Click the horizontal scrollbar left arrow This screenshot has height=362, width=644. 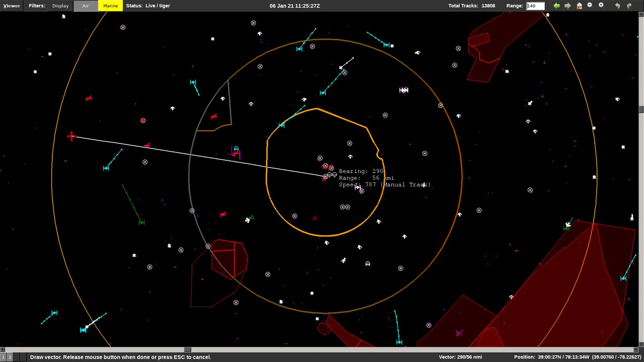[3, 349]
